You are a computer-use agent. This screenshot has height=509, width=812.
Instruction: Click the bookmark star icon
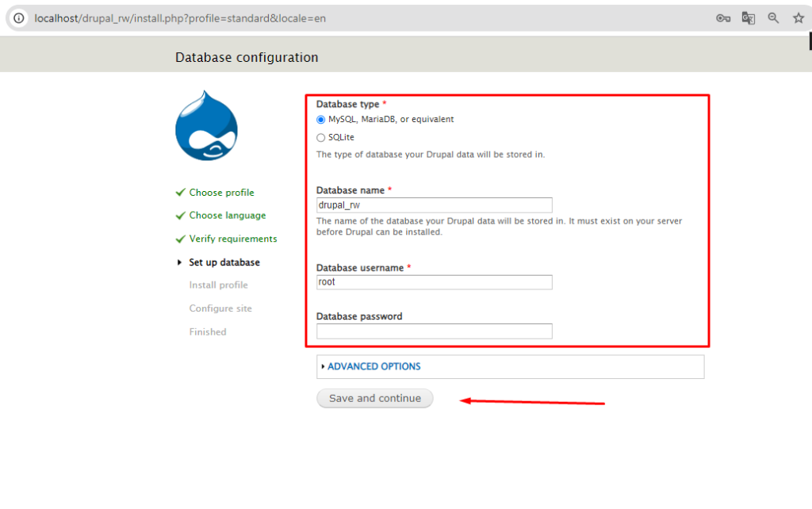tap(798, 17)
